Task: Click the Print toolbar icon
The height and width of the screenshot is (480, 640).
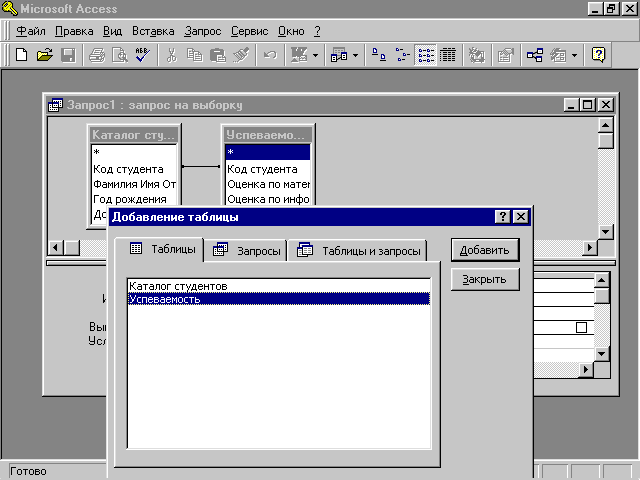Action: 97,55
